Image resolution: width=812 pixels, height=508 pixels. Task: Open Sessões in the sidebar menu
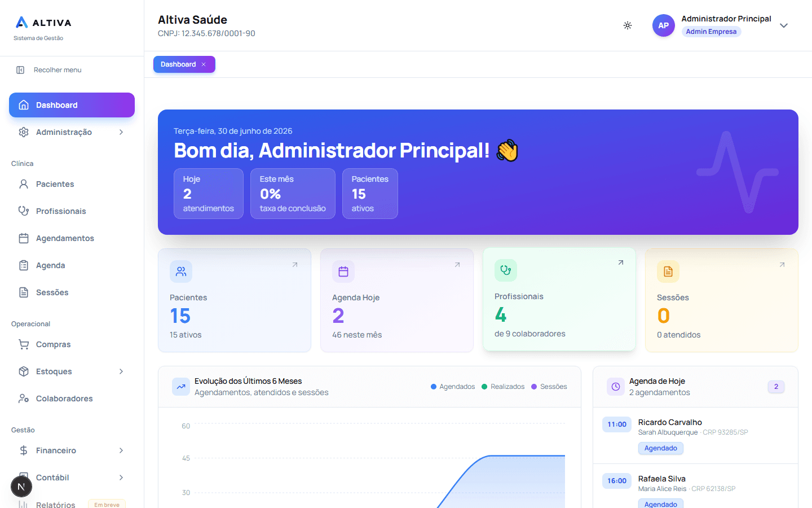72,292
